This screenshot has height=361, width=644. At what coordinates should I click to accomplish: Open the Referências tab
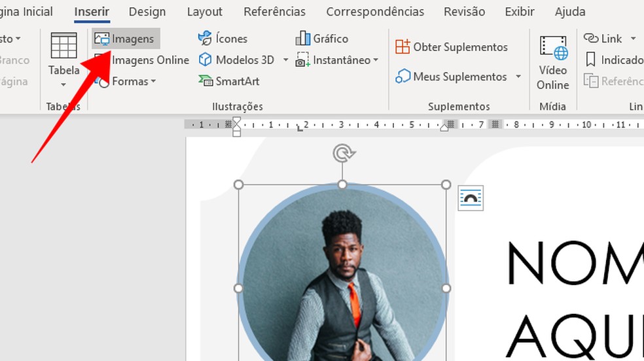[274, 12]
